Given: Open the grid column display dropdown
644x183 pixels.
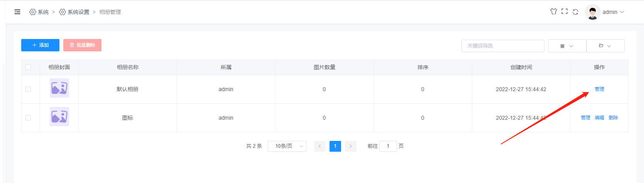Looking at the screenshot, I should pos(567,46).
